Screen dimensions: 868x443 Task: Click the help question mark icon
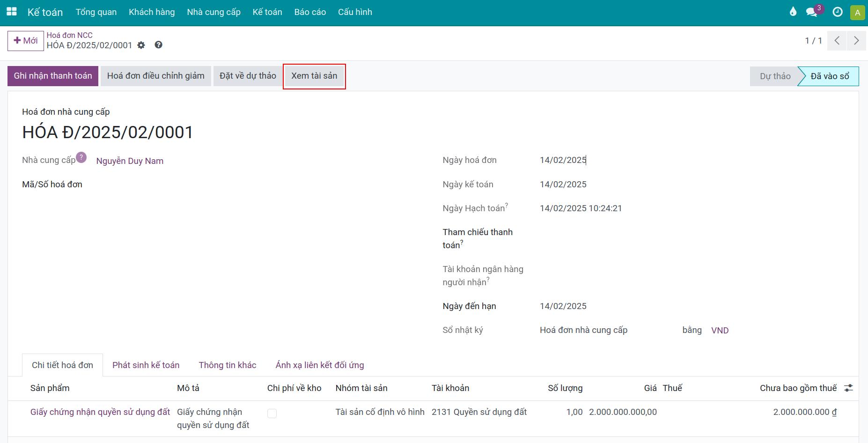pos(159,45)
